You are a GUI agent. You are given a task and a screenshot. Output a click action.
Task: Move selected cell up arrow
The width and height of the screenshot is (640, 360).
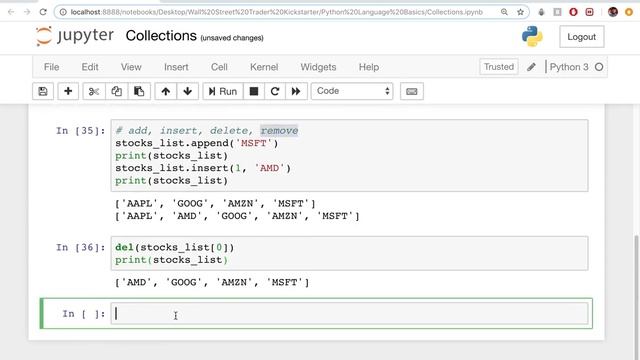pyautogui.click(x=166, y=91)
